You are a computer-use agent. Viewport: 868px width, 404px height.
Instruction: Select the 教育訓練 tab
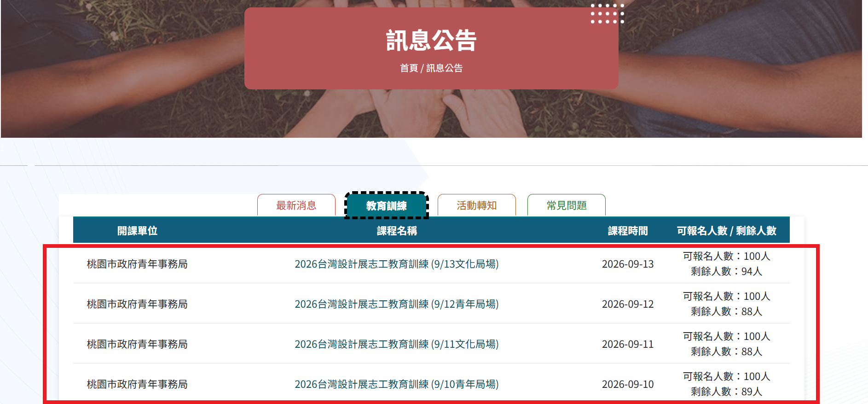(387, 205)
